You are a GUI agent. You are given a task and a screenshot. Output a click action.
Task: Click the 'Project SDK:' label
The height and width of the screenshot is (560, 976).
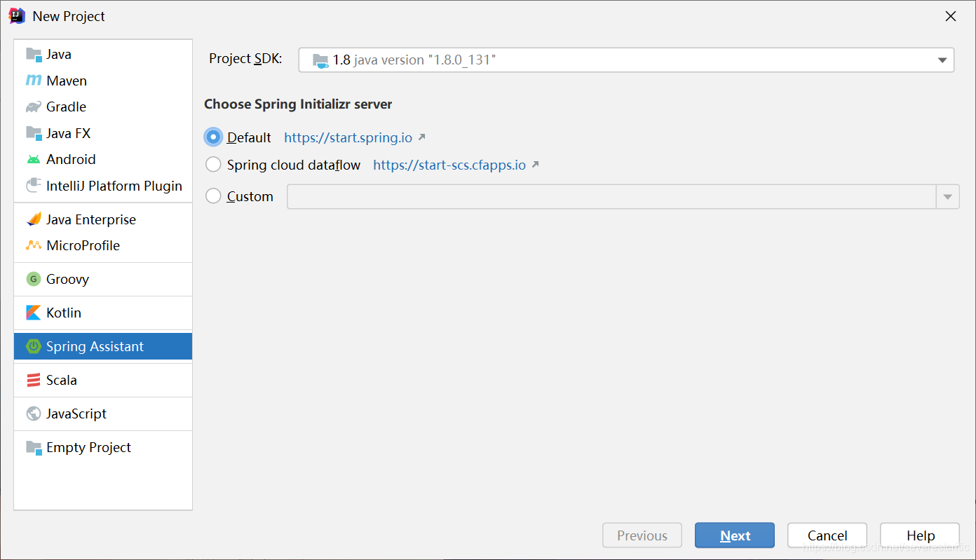[245, 59]
